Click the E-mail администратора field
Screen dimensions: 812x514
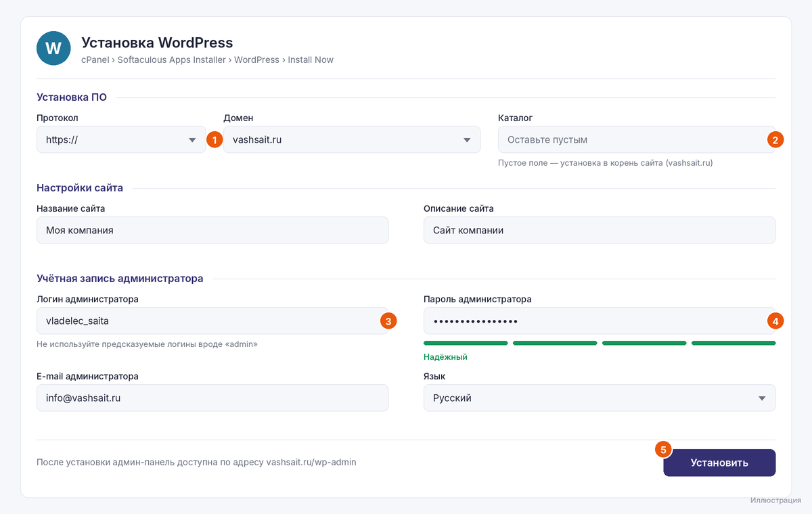point(212,398)
